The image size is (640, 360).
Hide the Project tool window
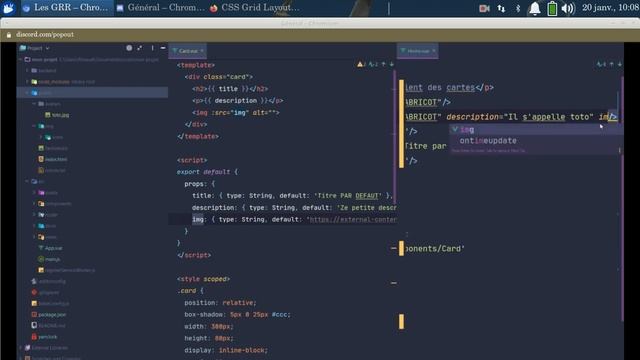[x=163, y=48]
